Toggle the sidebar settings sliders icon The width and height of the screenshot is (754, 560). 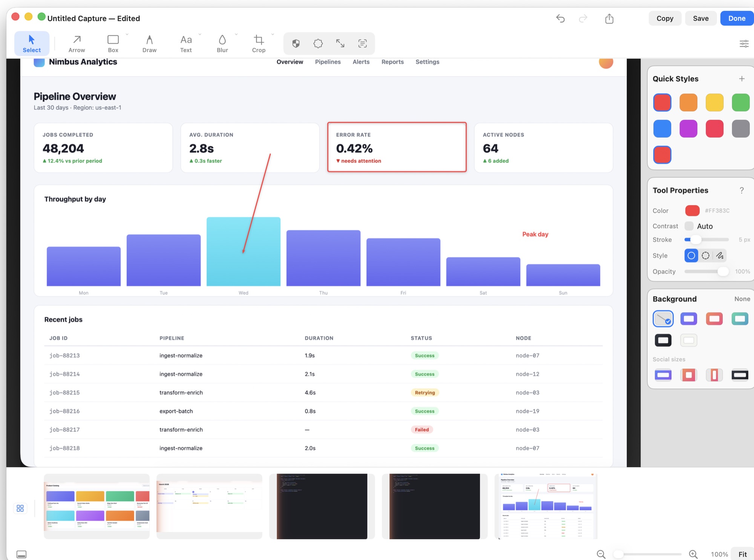tap(744, 44)
